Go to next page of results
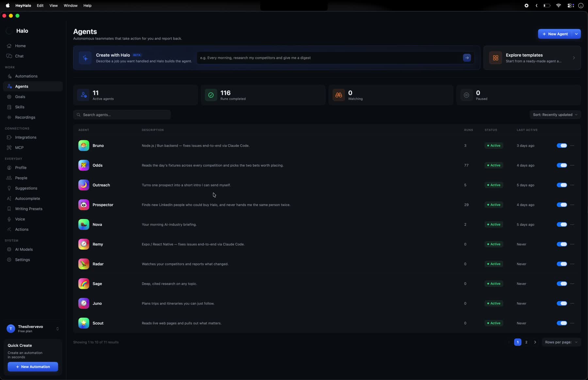 point(535,342)
